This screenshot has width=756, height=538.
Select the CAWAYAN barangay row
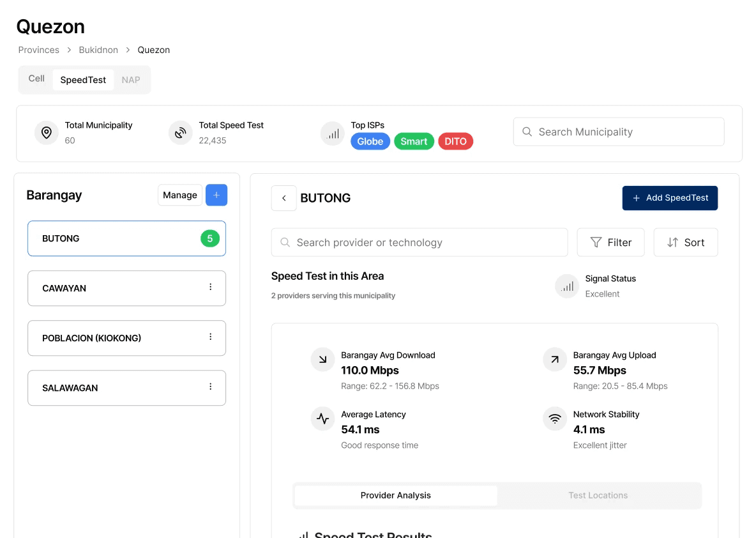coord(127,288)
